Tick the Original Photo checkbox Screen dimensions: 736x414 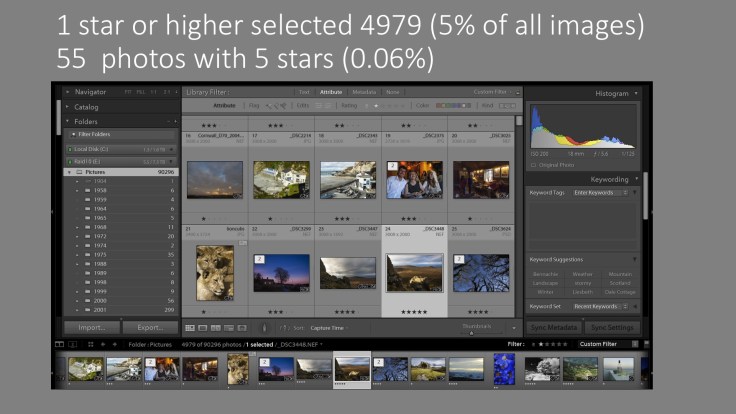tap(533, 165)
